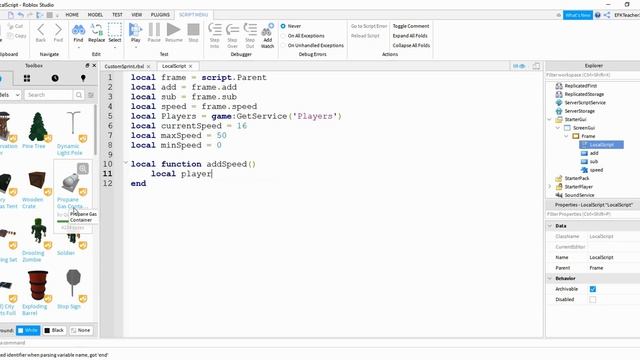Screen dimensions: 640x360
Task: Select On All Exceptions option
Action: [x=283, y=36]
